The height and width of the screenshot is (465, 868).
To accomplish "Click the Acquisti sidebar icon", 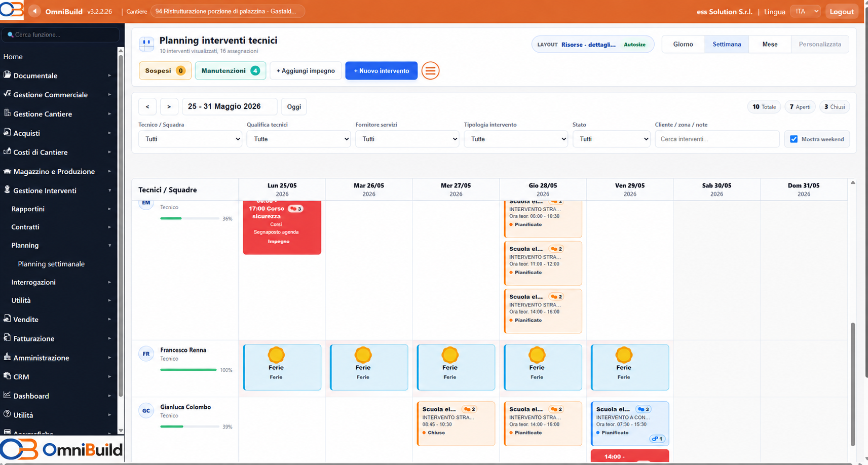I will [7, 132].
